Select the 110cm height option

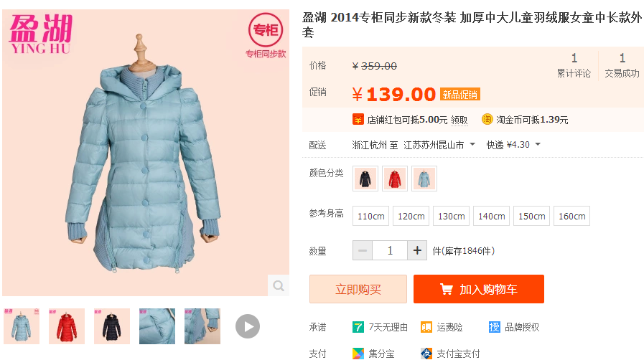(371, 216)
